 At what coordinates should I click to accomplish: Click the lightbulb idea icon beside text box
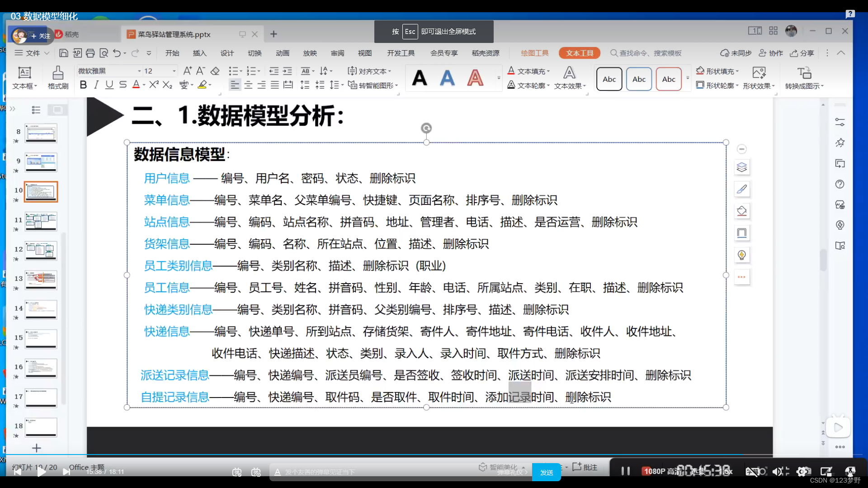point(742,255)
